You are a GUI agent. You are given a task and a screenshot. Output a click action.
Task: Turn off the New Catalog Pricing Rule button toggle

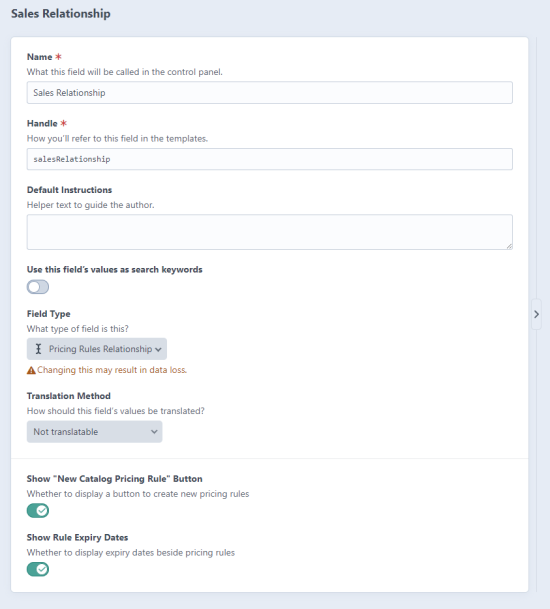click(x=38, y=510)
